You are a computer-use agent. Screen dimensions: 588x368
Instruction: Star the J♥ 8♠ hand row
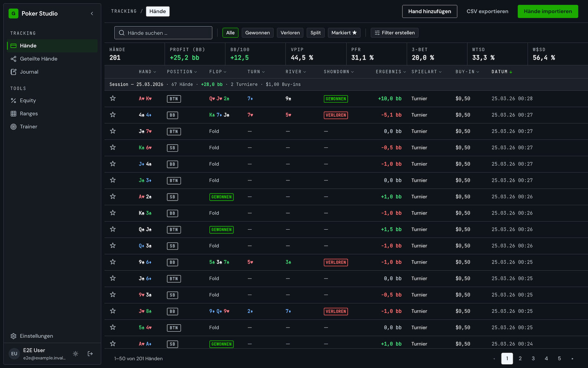[x=113, y=311]
